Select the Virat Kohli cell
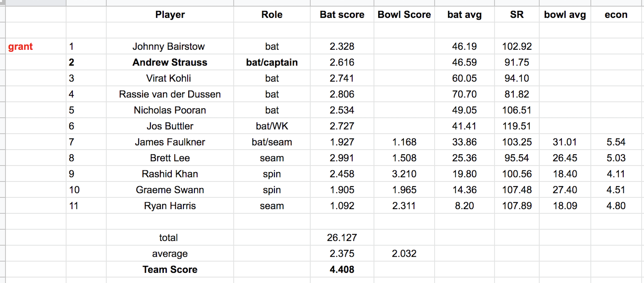Image resolution: width=644 pixels, height=283 pixels. click(x=168, y=78)
